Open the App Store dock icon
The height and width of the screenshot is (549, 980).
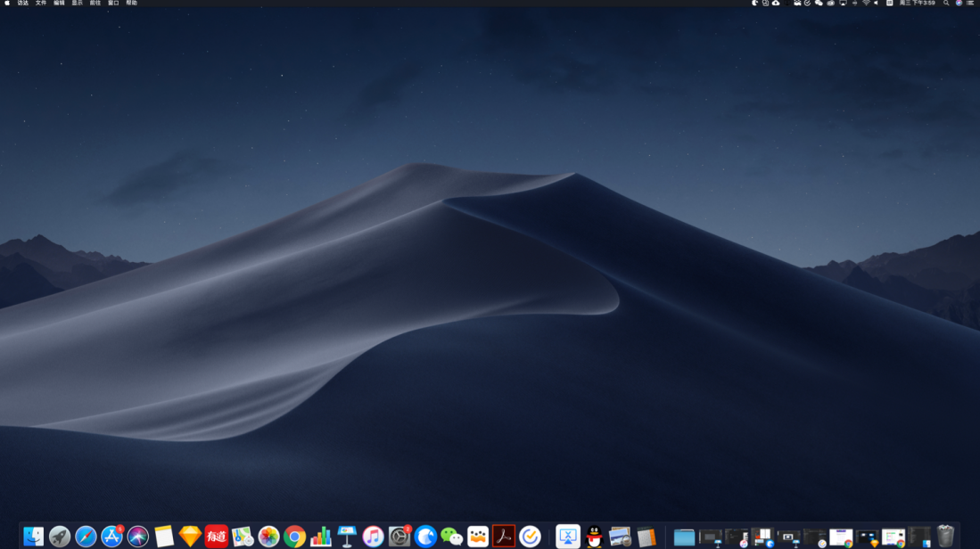point(111,536)
